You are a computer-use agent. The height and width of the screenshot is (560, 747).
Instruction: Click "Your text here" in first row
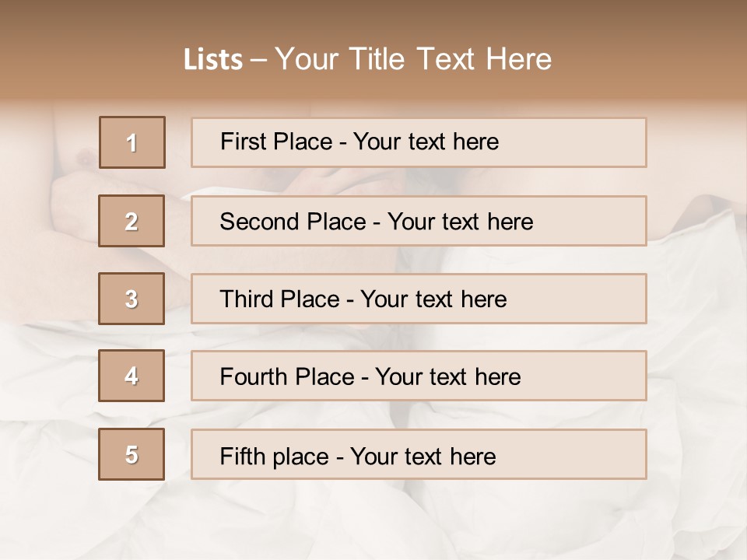point(426,142)
